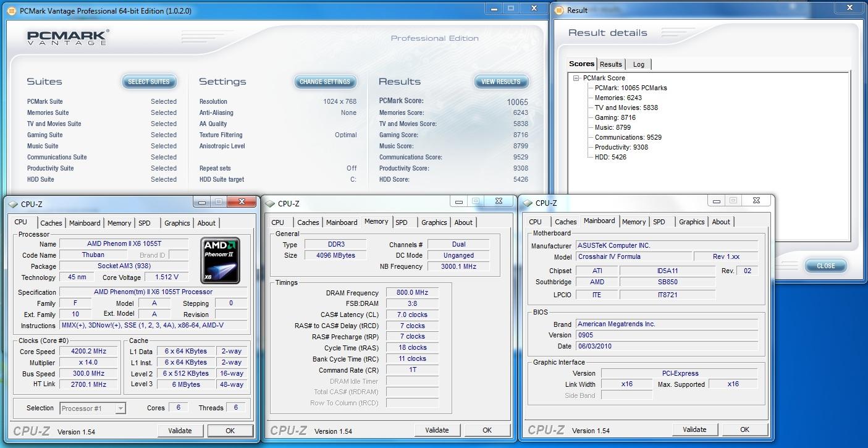Open the CPU tab in the CPU-Z Mainboard window
Image resolution: width=868 pixels, height=448 pixels.
(x=536, y=222)
